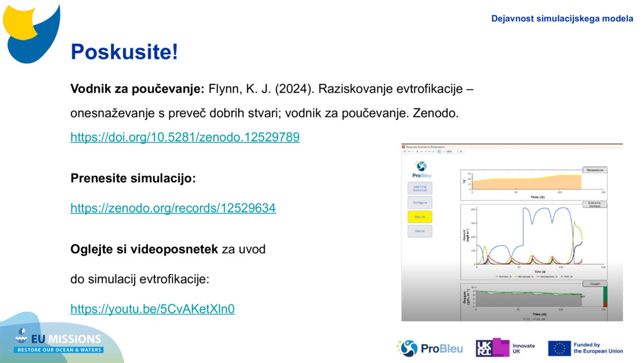Viewport: 644px width, 363px height.
Task: Click the blue and yellow slide corner logo
Action: point(31,32)
